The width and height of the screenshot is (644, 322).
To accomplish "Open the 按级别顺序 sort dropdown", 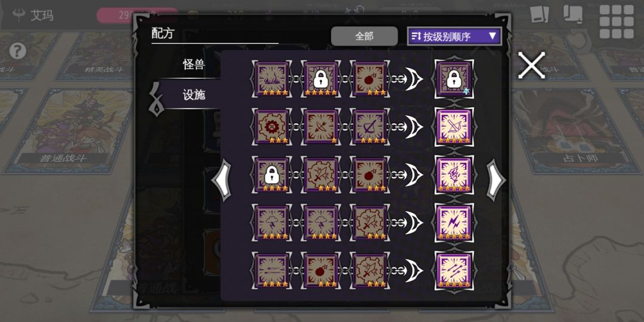I will (454, 36).
